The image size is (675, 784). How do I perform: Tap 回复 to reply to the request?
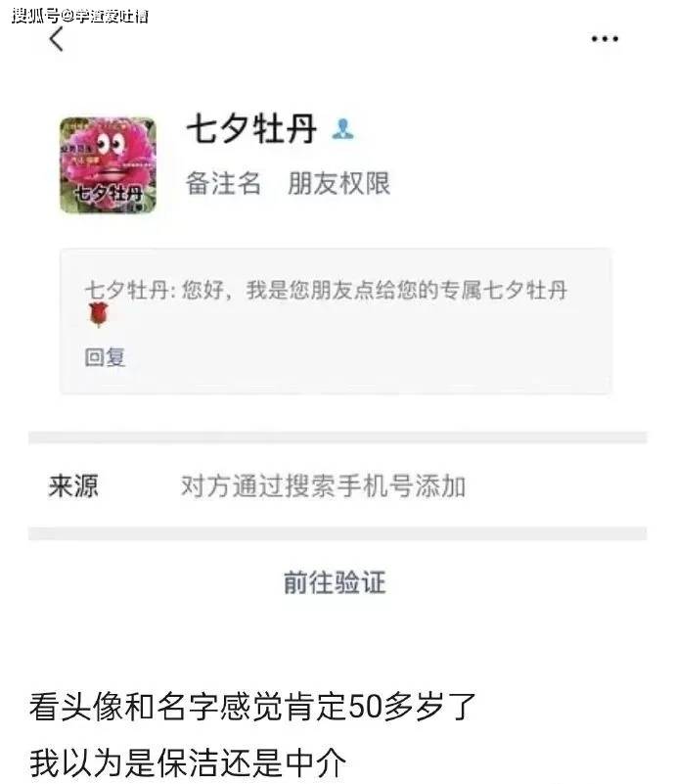click(x=105, y=357)
